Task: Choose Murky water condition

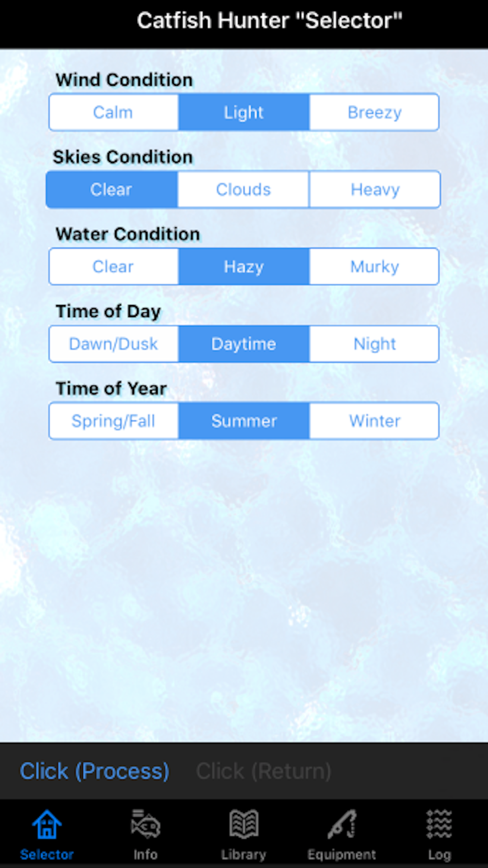Action: coord(374,267)
